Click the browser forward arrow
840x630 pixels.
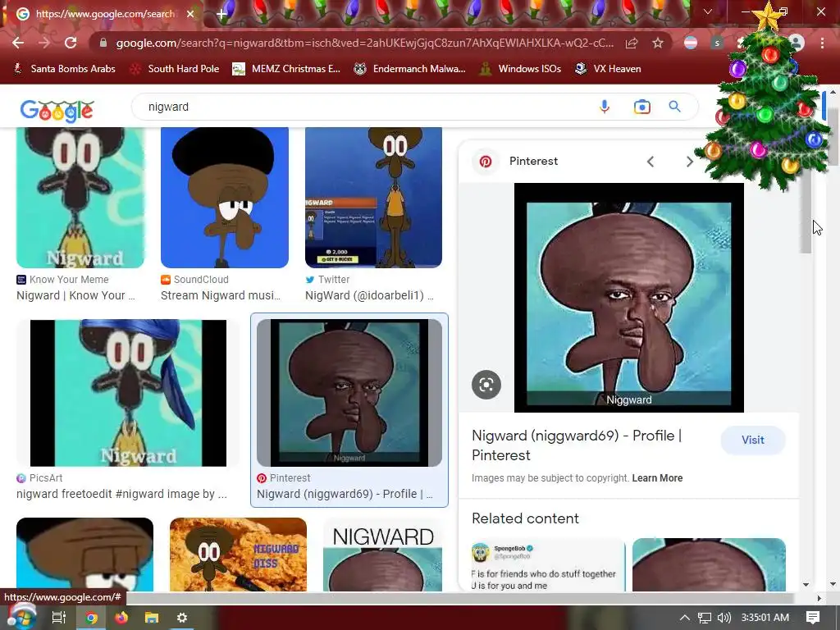[x=44, y=43]
